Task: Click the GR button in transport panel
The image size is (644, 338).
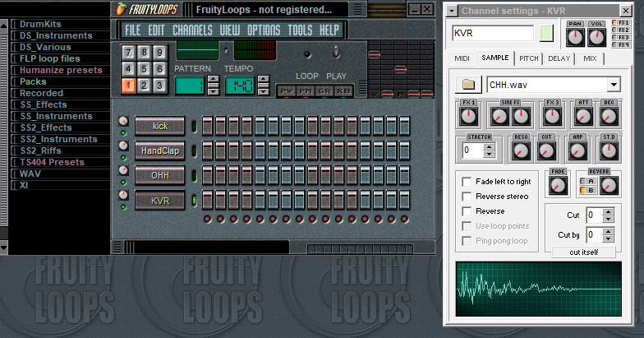Action: click(x=324, y=90)
